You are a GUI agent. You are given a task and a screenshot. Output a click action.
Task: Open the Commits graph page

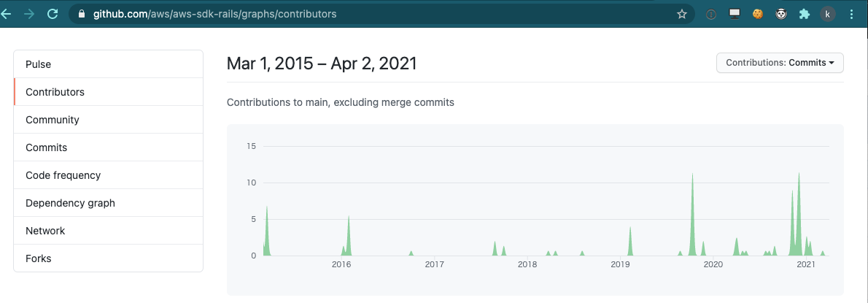(x=109, y=147)
